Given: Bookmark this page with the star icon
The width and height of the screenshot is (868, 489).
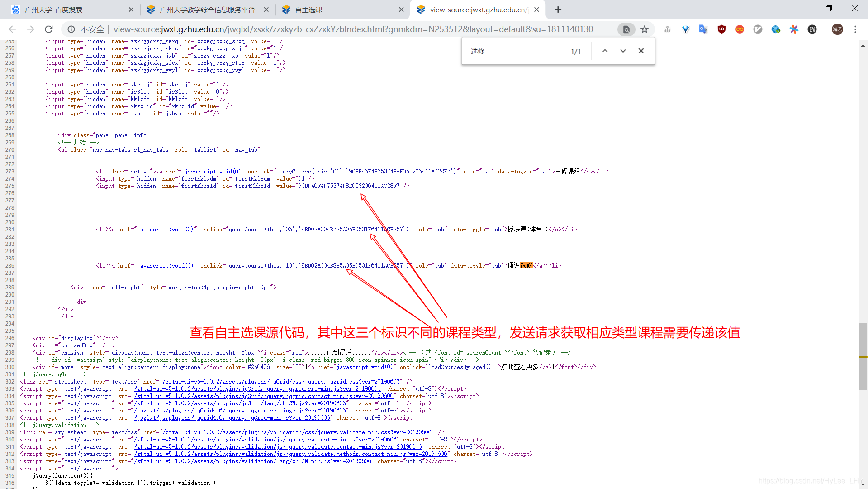Looking at the screenshot, I should (645, 29).
